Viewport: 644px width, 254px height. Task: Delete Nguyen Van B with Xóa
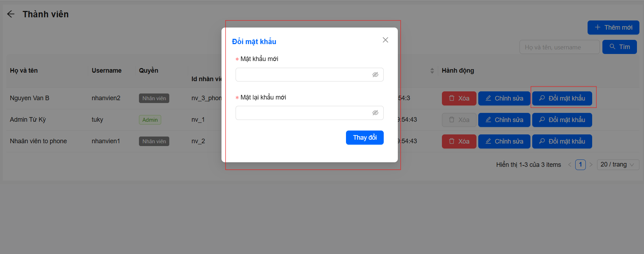[459, 98]
